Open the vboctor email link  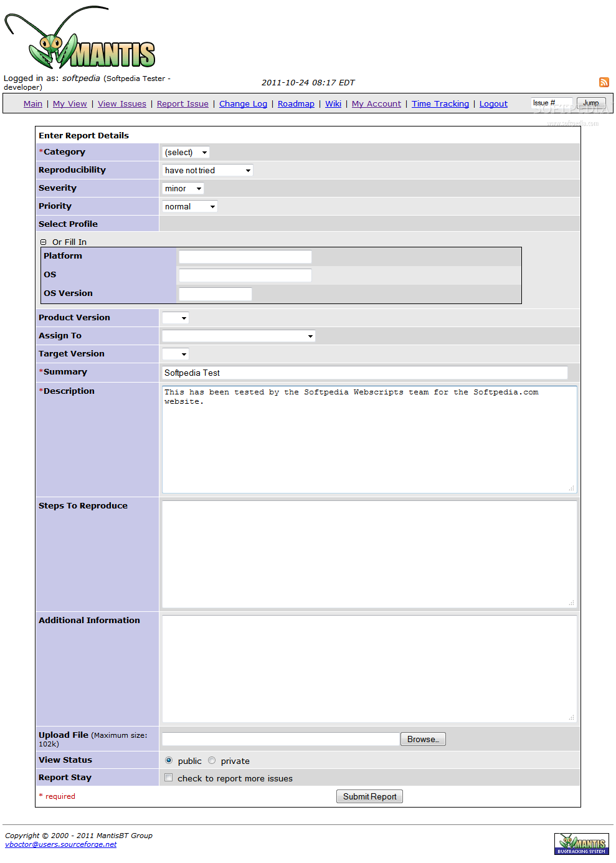61,844
